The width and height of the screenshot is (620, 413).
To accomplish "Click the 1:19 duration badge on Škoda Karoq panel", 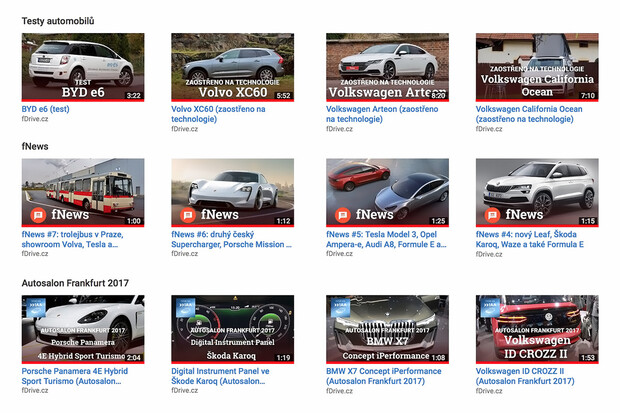I will click(x=283, y=357).
